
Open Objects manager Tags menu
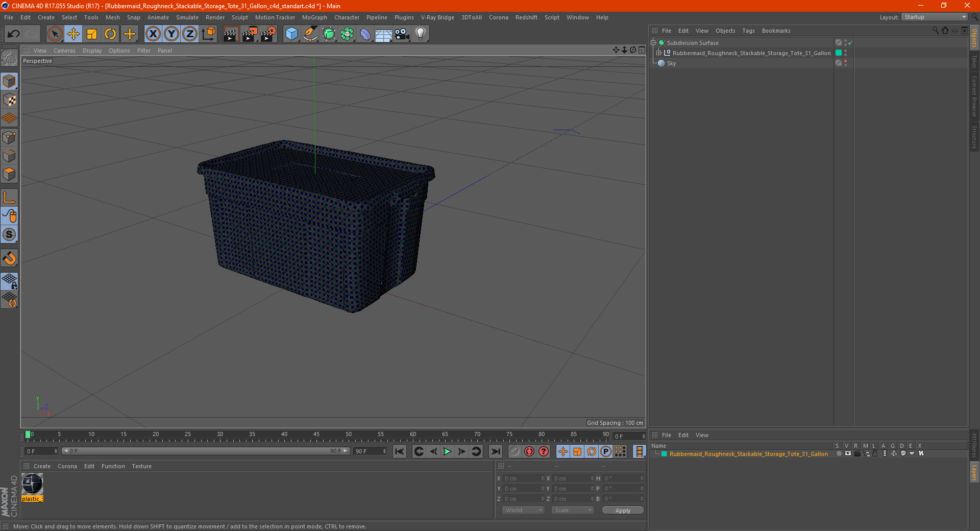[748, 31]
